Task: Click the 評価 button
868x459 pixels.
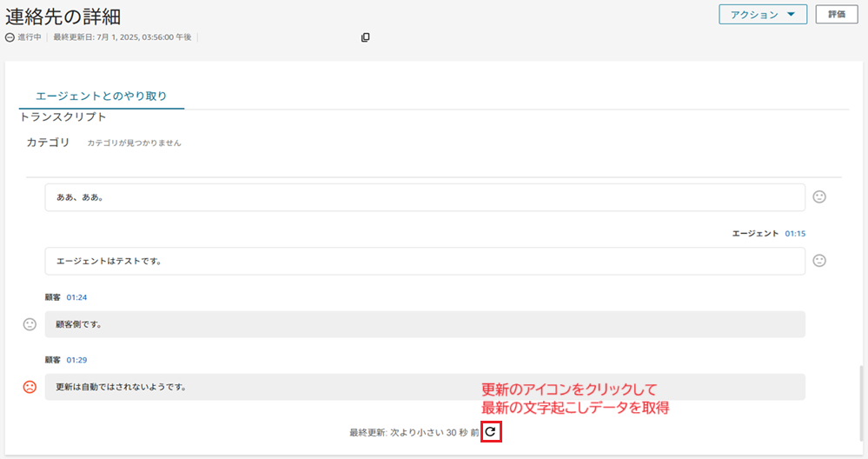Action: click(x=837, y=15)
